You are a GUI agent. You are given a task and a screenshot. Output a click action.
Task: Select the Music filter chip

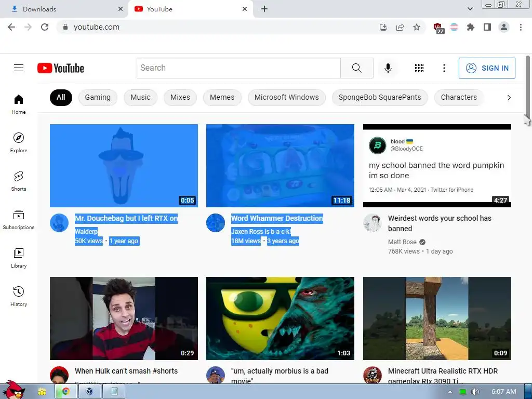(x=140, y=97)
